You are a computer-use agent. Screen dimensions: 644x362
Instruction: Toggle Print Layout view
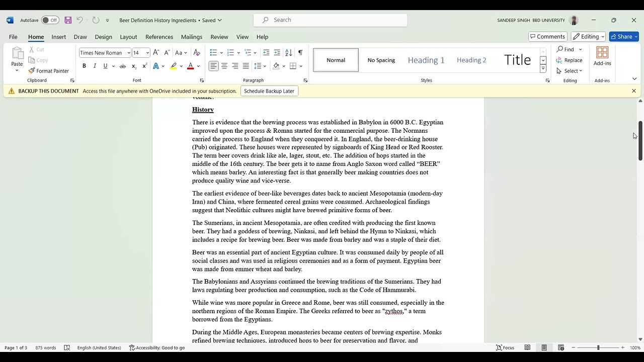(544, 348)
